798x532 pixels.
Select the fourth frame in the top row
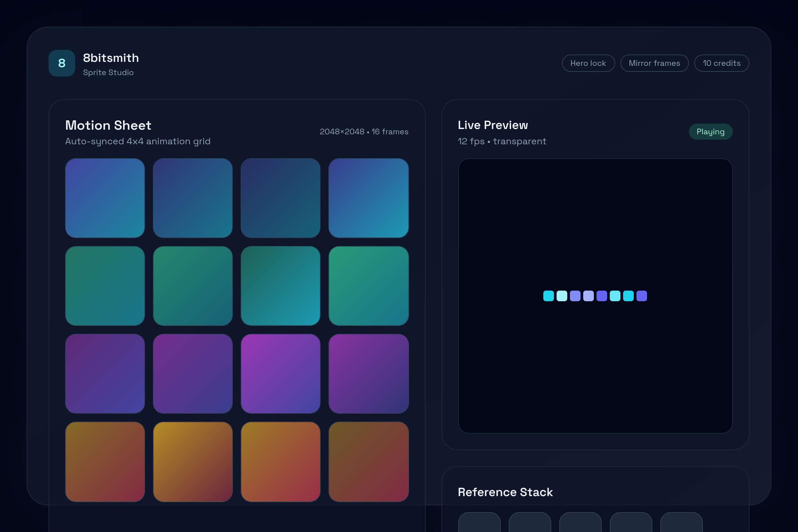pos(368,198)
